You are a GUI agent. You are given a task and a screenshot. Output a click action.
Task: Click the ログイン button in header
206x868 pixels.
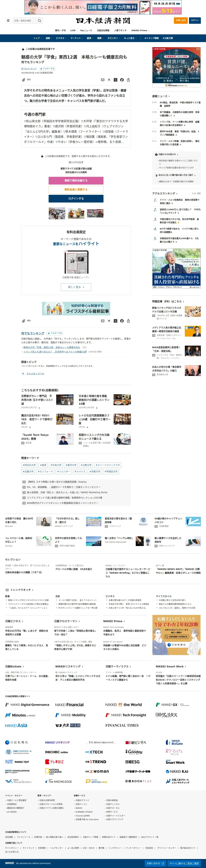(x=195, y=20)
